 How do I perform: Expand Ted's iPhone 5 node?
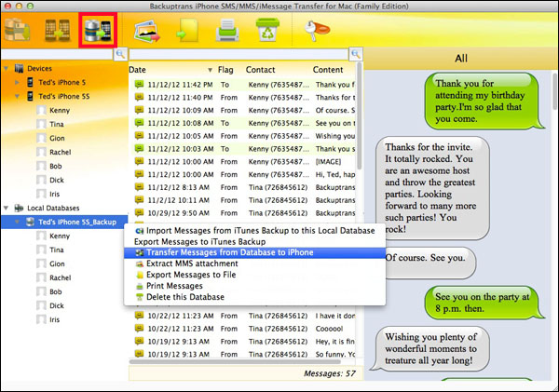pyautogui.click(x=17, y=82)
